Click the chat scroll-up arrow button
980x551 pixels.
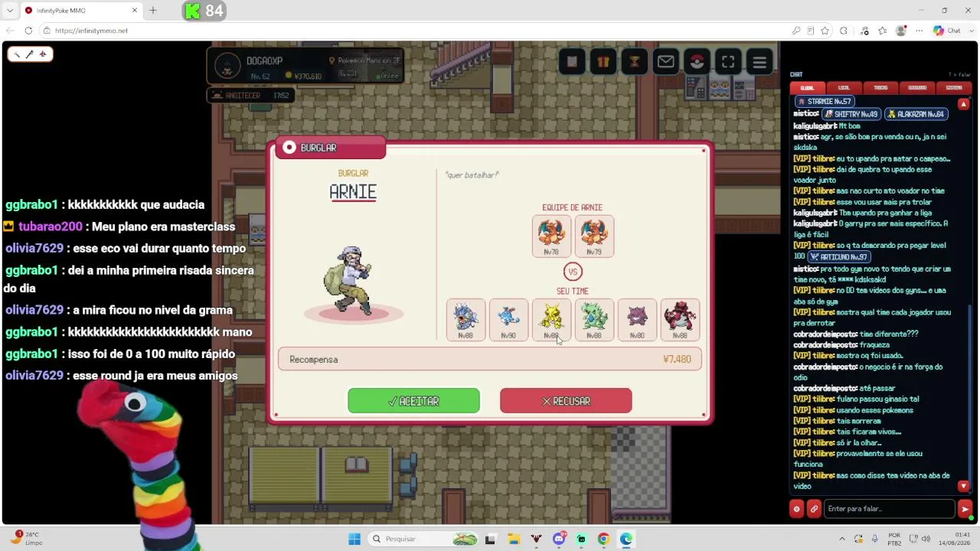coord(964,104)
